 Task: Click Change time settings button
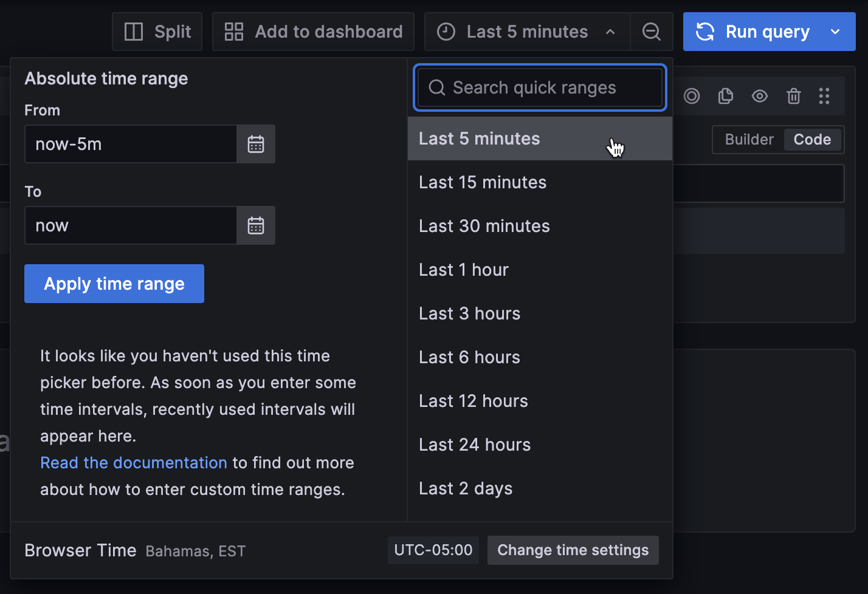click(x=573, y=550)
